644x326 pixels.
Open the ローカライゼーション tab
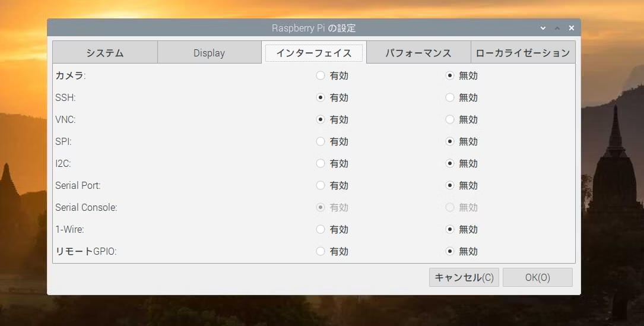click(x=523, y=53)
